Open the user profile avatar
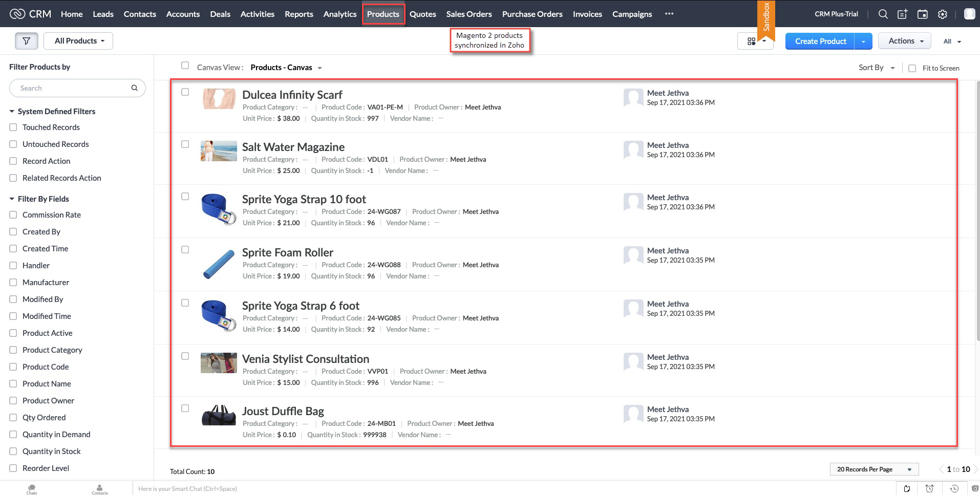The height and width of the screenshot is (495, 980). pyautogui.click(x=969, y=14)
